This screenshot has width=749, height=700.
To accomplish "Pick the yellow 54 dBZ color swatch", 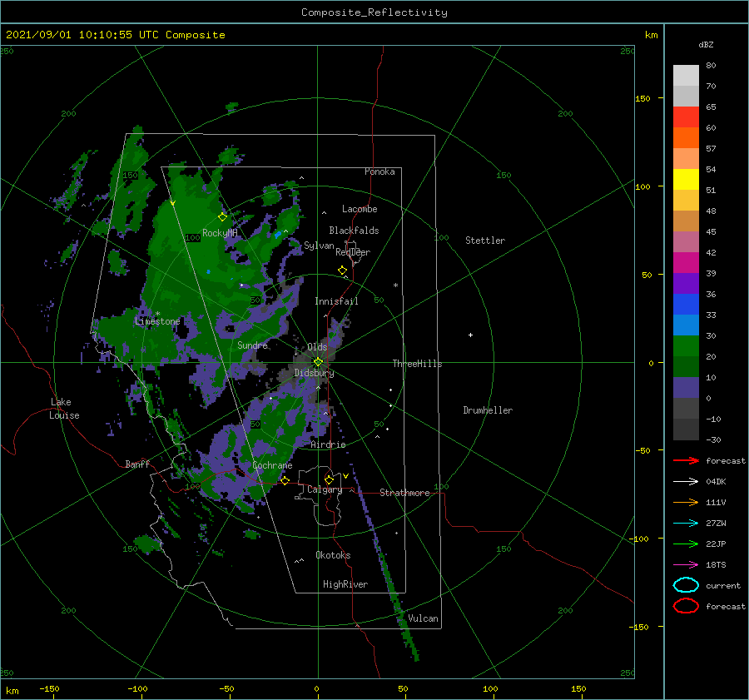I will click(x=686, y=179).
